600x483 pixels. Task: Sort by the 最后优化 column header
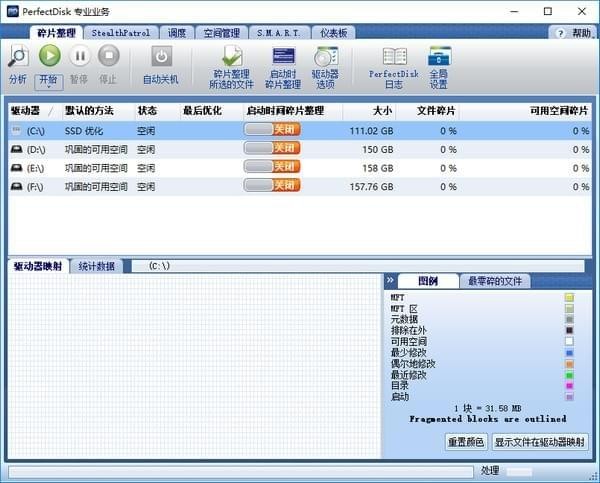click(211, 111)
